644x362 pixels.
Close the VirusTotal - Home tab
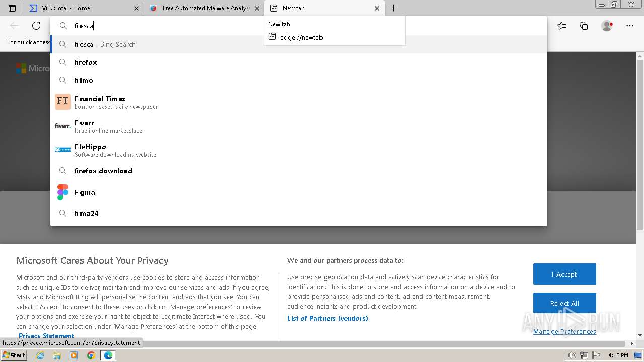136,8
